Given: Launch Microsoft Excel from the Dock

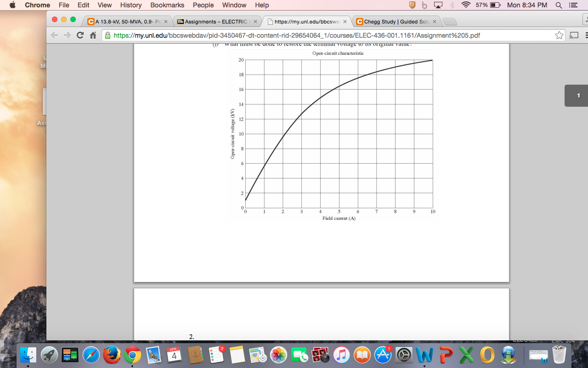Looking at the screenshot, I should pyautogui.click(x=467, y=355).
